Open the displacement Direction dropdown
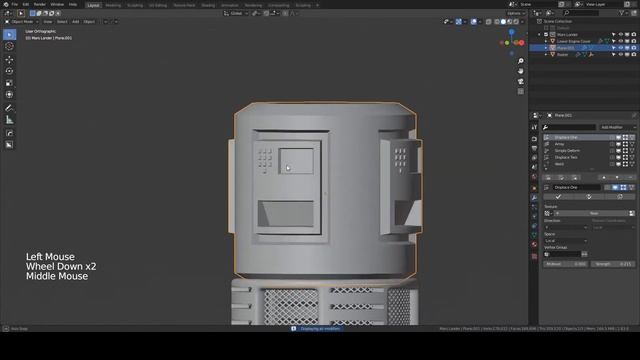Screen dimensions: 640x360 click(566, 227)
